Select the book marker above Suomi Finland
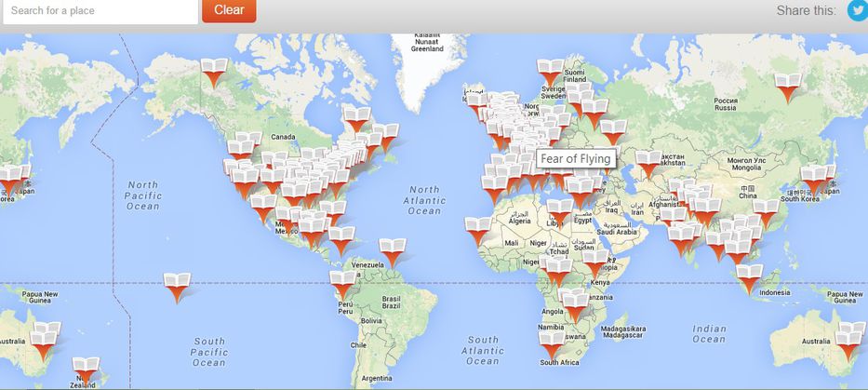 tap(551, 74)
